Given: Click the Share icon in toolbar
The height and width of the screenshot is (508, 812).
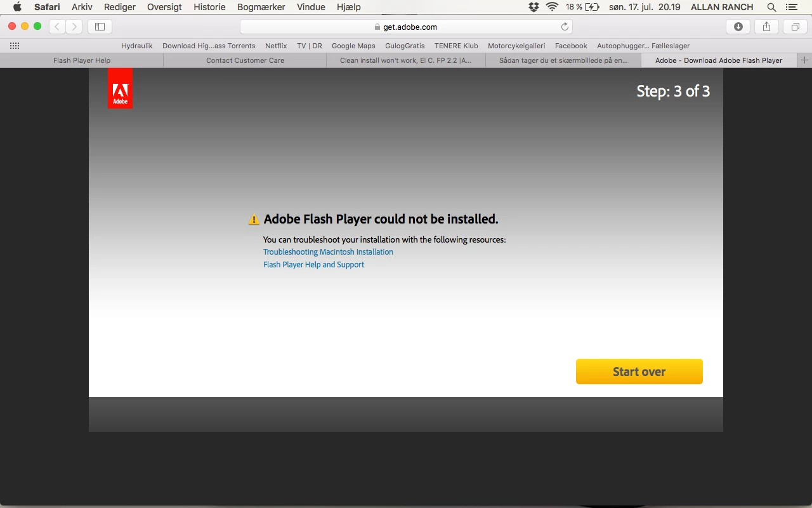Looking at the screenshot, I should tap(766, 27).
